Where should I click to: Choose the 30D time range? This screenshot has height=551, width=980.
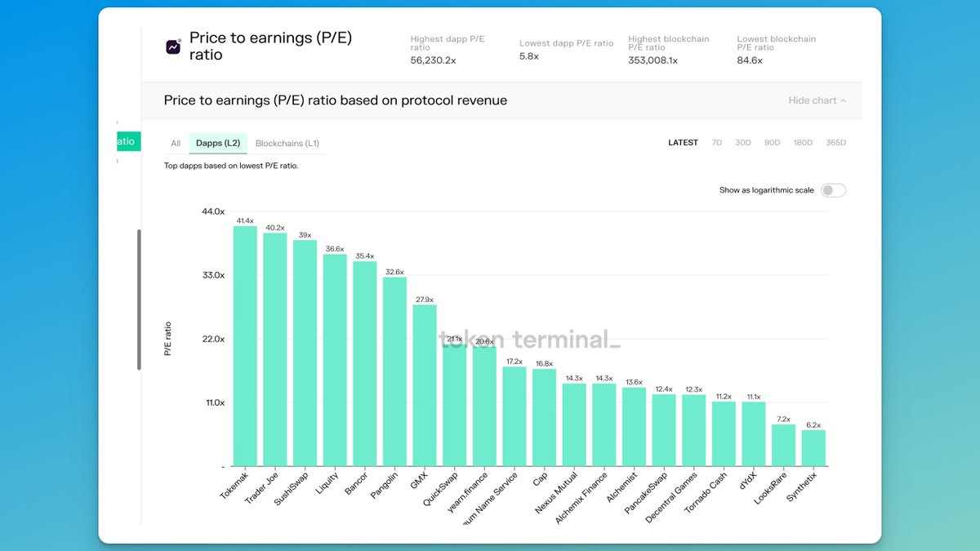point(742,143)
